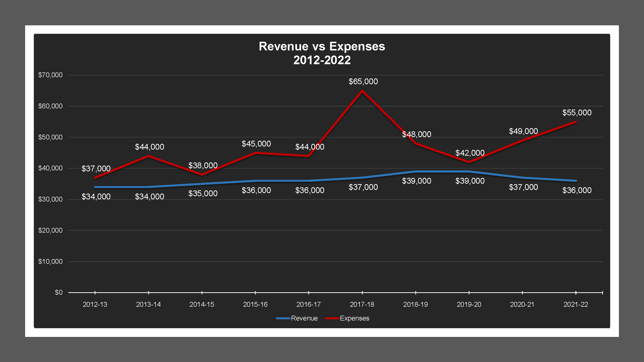Click the $30,000 vertical axis label

click(x=50, y=199)
